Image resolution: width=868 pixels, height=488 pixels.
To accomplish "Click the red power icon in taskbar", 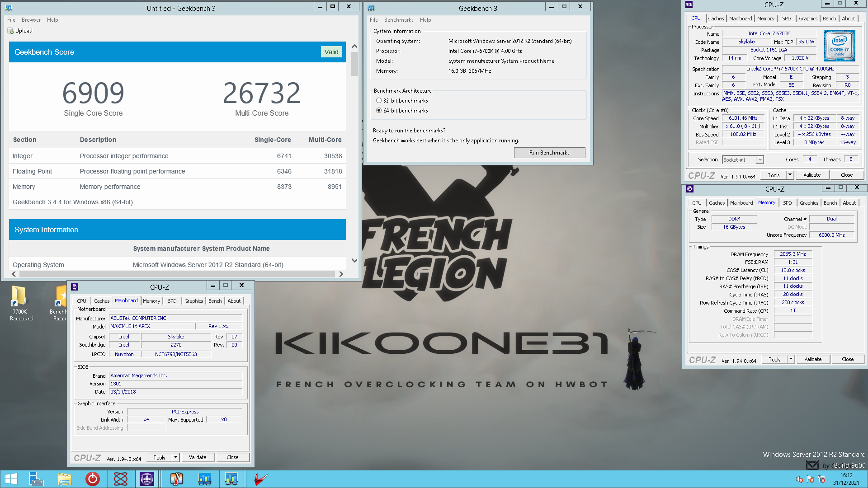I will point(93,479).
